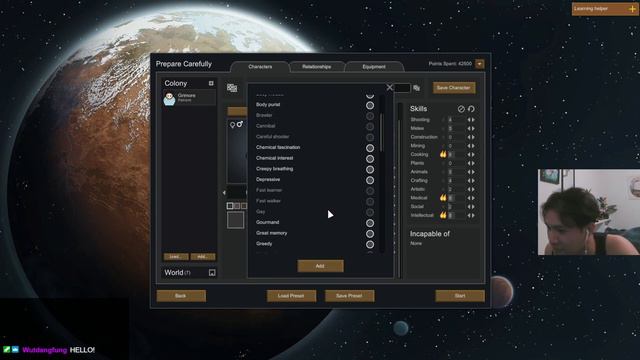Reset skills with the circular arrow icon
This screenshot has width=640, height=360.
[x=471, y=109]
